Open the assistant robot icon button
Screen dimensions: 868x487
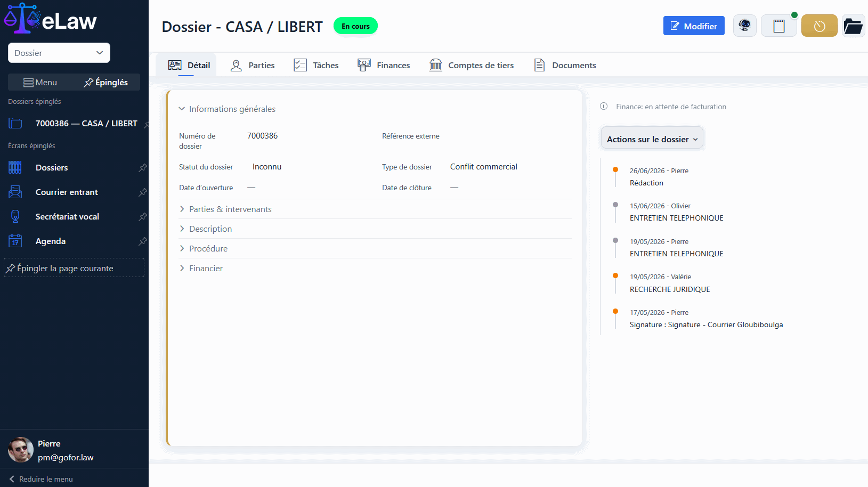(x=744, y=26)
